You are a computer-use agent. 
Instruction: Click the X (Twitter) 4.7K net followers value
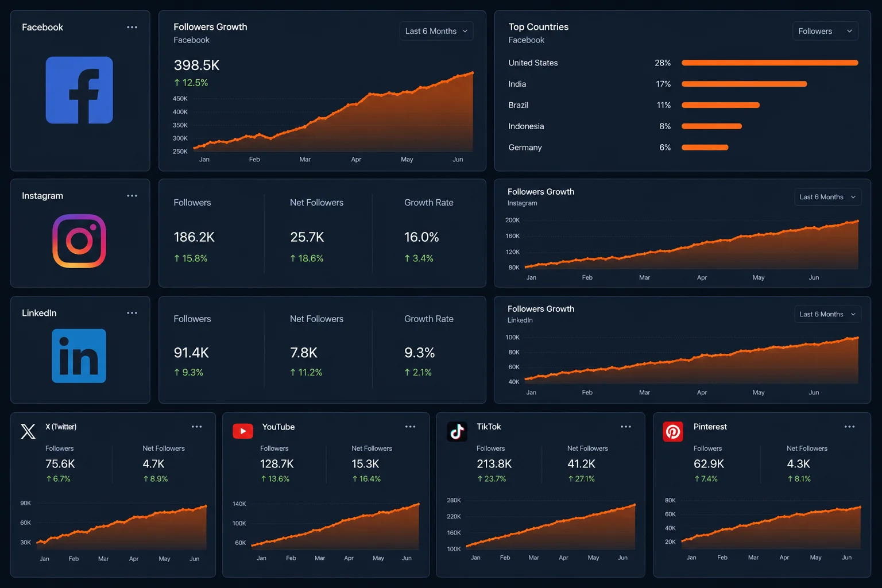point(154,464)
